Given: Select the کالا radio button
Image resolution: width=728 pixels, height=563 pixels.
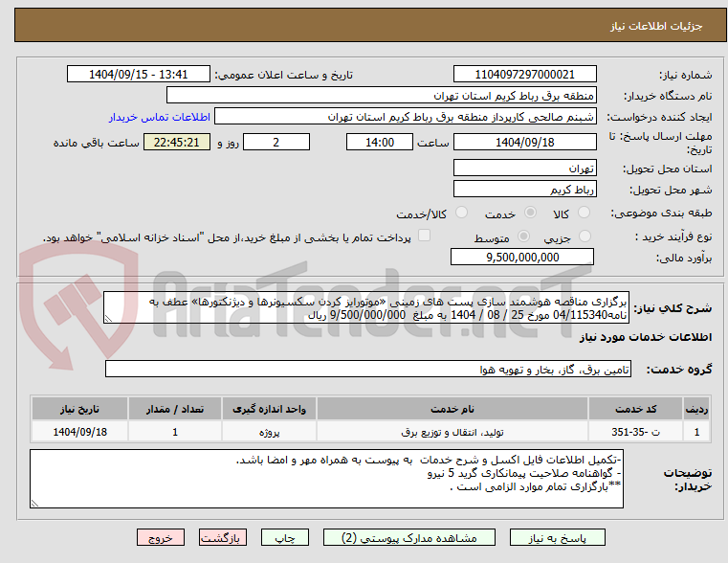Looking at the screenshot, I should [584, 213].
